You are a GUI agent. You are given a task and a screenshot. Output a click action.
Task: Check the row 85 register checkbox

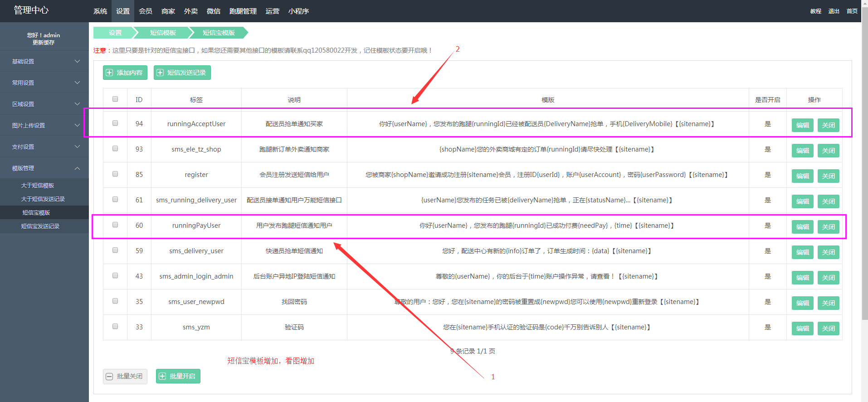pos(115,174)
